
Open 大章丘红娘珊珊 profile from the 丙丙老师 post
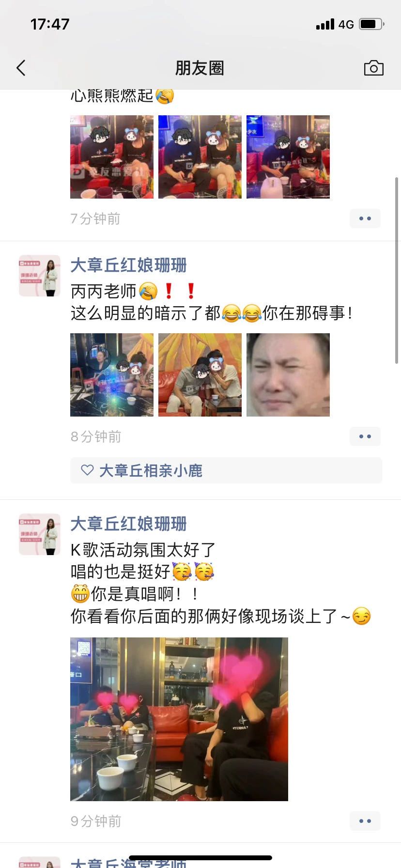[128, 265]
